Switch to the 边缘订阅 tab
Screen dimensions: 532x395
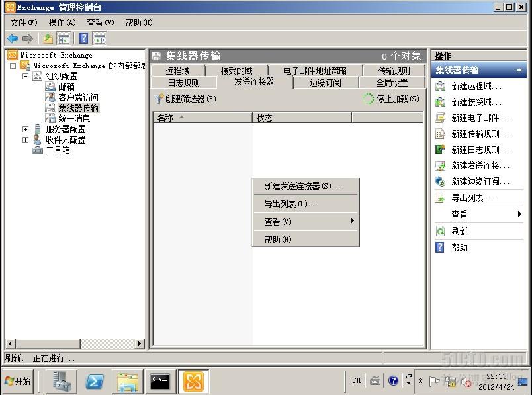point(326,83)
